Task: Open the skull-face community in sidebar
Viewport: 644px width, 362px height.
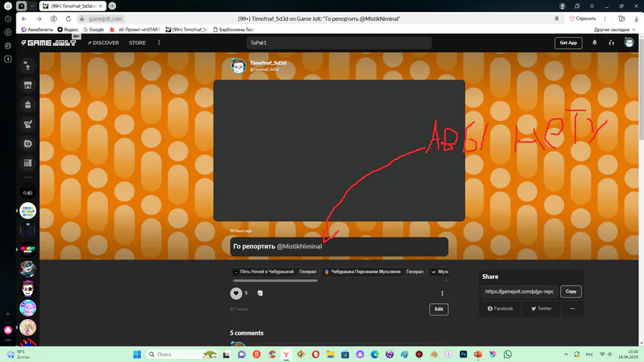Action: 27,288
